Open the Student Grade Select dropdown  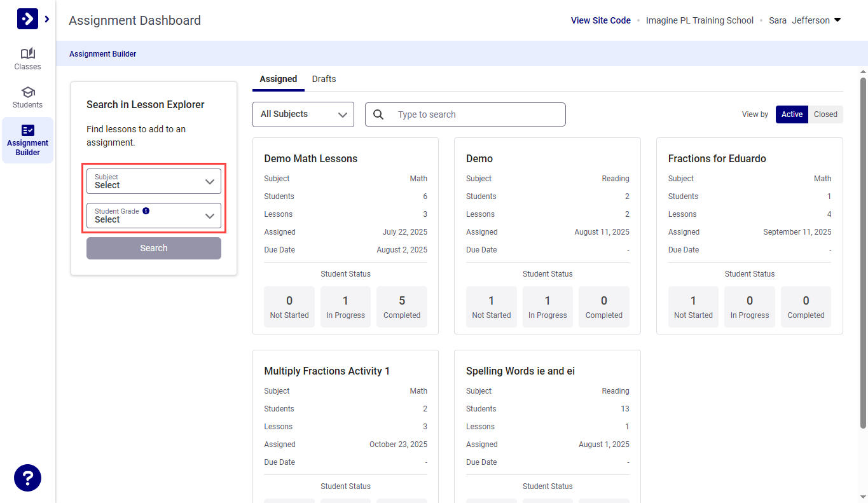pos(153,216)
